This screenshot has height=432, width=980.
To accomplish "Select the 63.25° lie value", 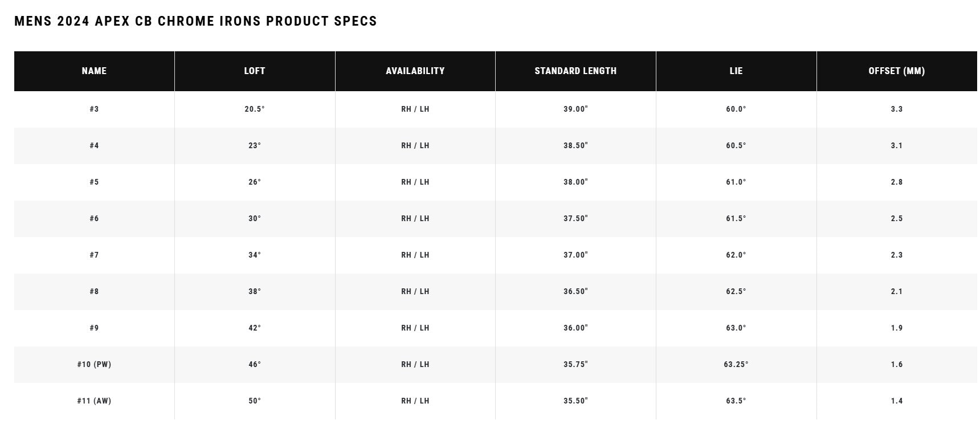I will pyautogui.click(x=736, y=364).
